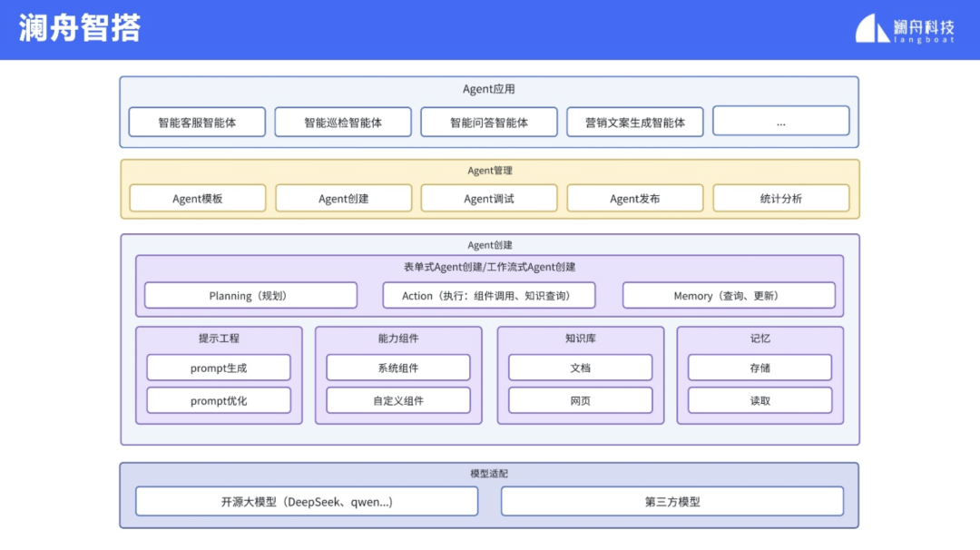Click the Memory（查询、更新）box
Viewport: 980px width, 550px height.
click(729, 296)
